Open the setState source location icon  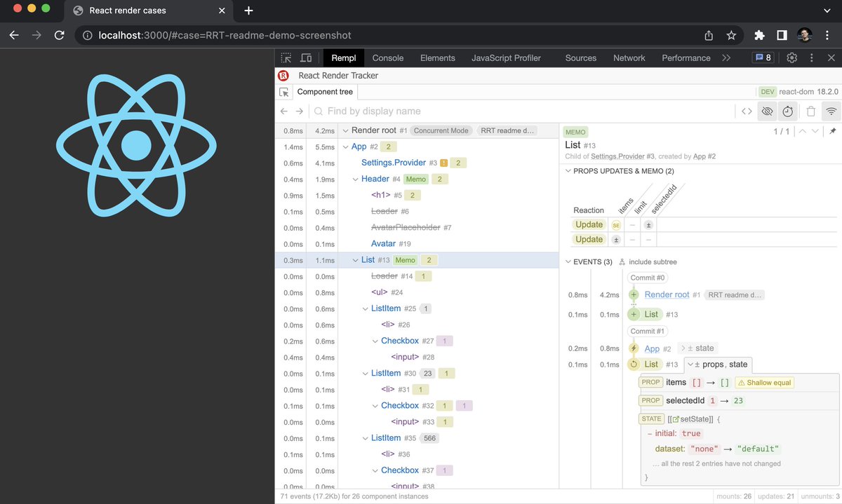(x=676, y=419)
